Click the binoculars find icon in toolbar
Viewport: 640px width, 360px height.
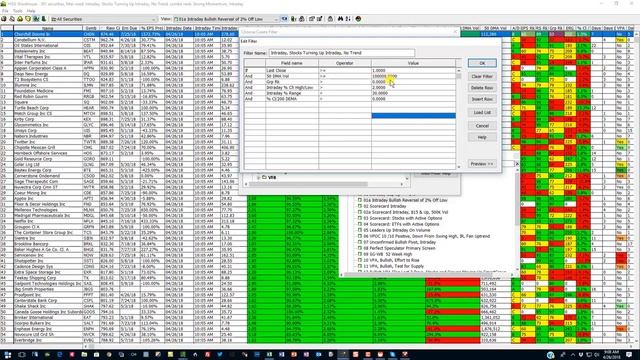(x=340, y=19)
